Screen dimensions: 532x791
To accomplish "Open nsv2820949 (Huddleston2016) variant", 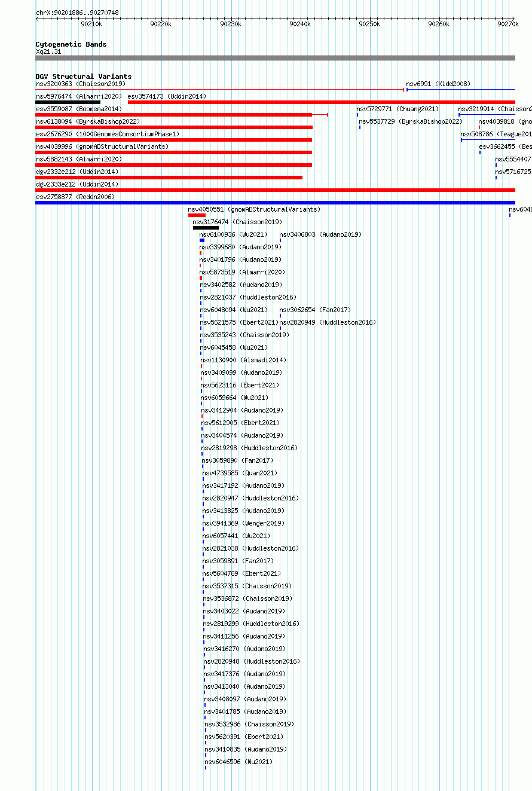I will point(328,322).
